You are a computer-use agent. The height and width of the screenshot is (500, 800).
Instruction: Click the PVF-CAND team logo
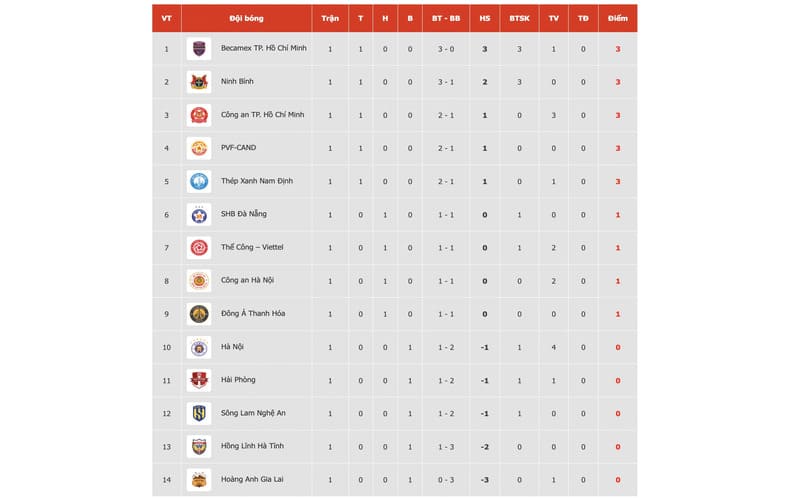199,148
